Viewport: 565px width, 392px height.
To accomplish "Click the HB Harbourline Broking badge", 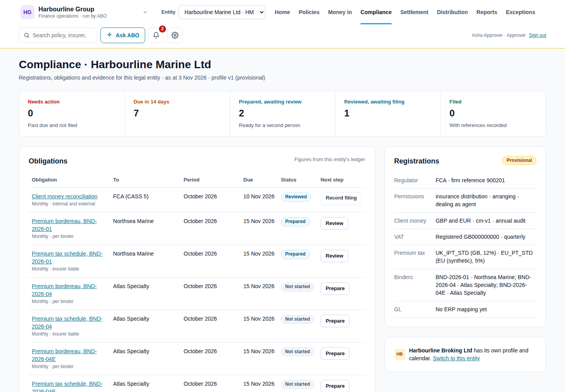I will pyautogui.click(x=399, y=354).
